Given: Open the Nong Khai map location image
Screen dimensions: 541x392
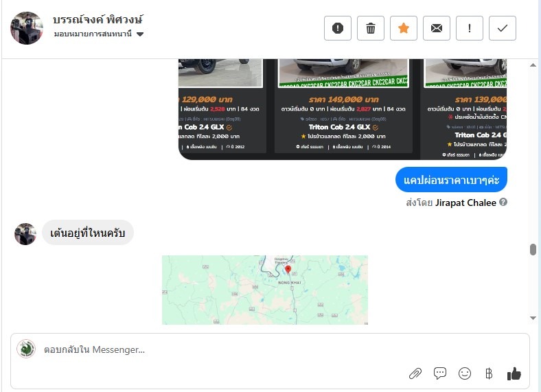Looking at the screenshot, I should [x=265, y=290].
